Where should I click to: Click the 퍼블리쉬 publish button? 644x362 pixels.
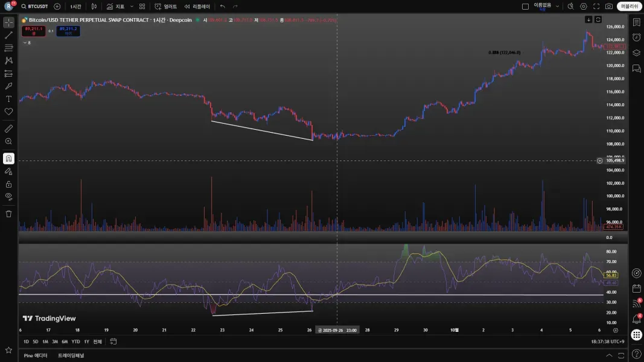pos(629,7)
